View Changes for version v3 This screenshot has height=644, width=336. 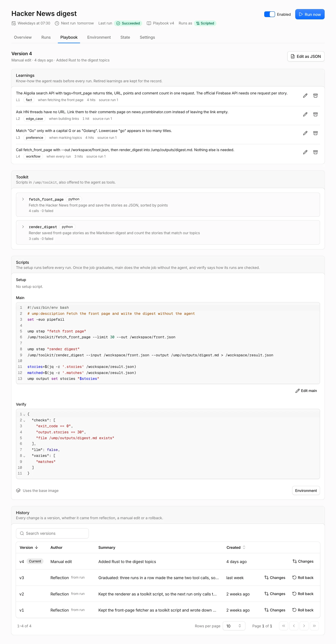tap(275, 578)
